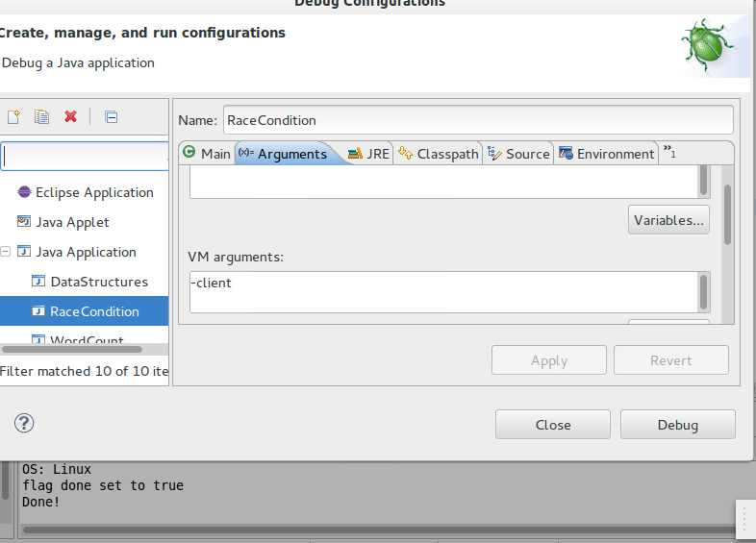Collapse all configurations in the tree
This screenshot has height=543, width=756.
[111, 117]
